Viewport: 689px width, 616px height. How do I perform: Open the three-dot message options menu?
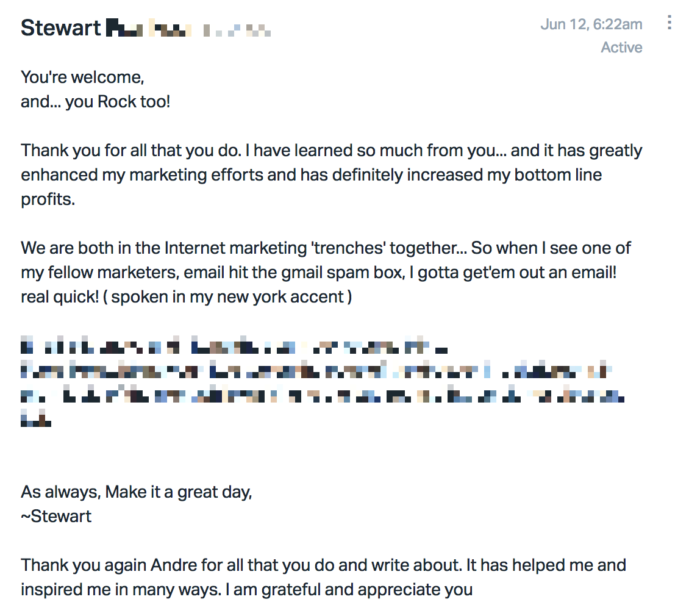coord(669,23)
